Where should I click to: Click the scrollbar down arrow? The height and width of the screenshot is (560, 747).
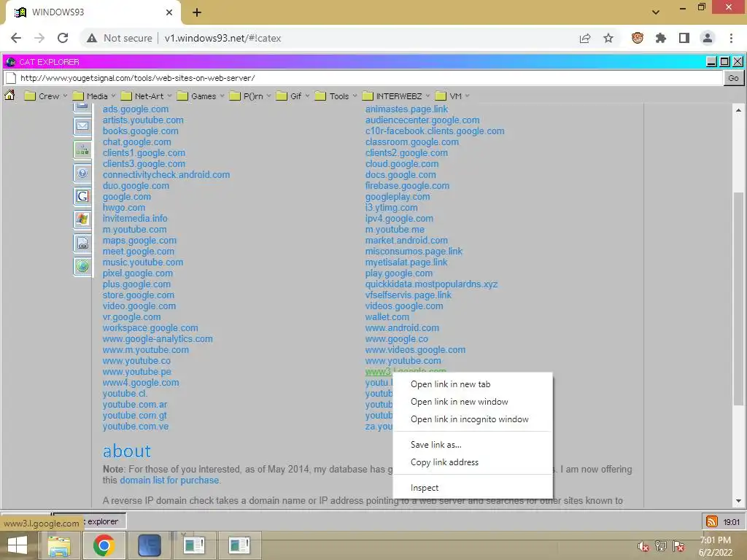pyautogui.click(x=738, y=501)
